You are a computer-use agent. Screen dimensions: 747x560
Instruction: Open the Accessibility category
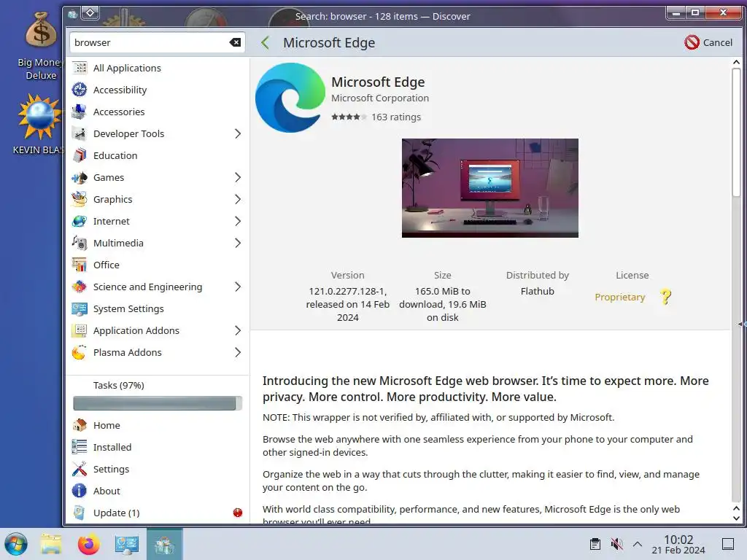[x=157, y=90]
